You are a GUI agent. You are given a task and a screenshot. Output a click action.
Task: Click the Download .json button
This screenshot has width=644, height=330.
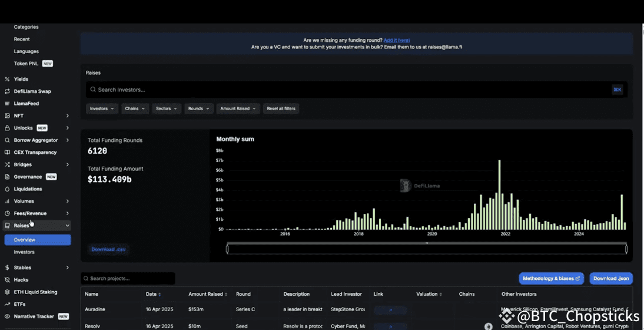[x=610, y=278]
